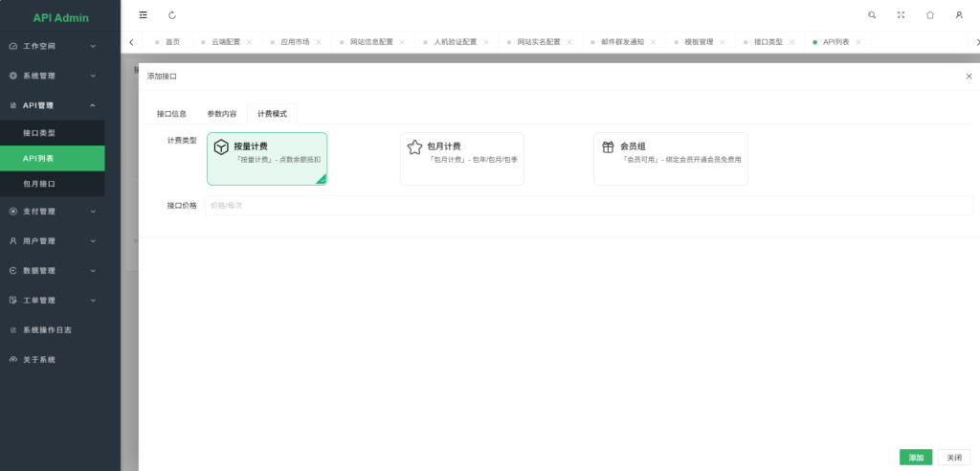The width and height of the screenshot is (980, 471).
Task: Expand the 工单管理 menu chevron
Action: tap(93, 301)
